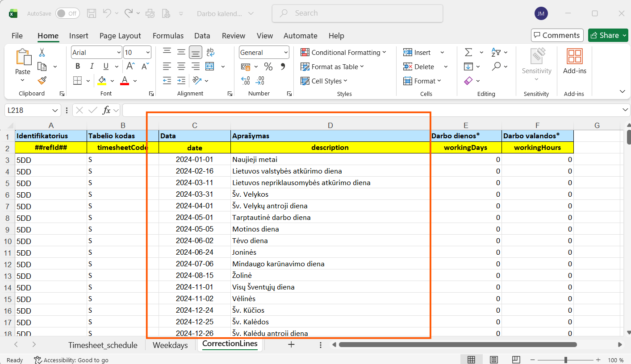Click the AutoSum sigma icon
Viewport: 631px width, 364px height.
[x=468, y=53]
